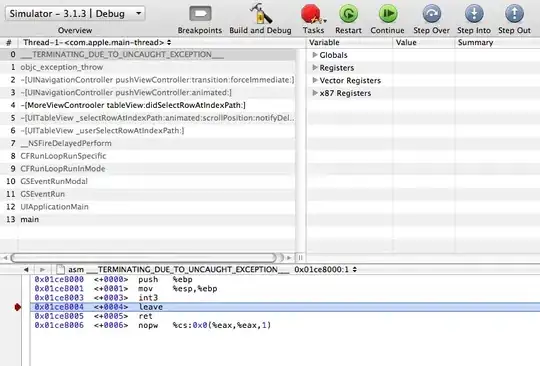Toggle the red breakpoint marker in the gutter
Viewport: 540px width, 366px height.
click(18, 307)
